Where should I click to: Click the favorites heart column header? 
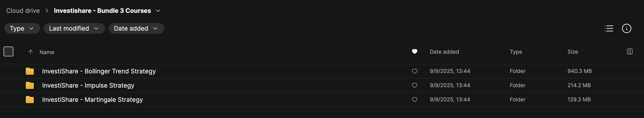tap(414, 51)
